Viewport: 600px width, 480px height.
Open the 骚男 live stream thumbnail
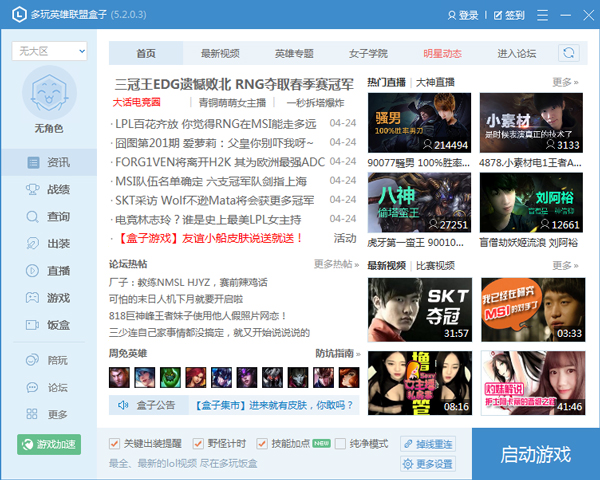tap(419, 123)
